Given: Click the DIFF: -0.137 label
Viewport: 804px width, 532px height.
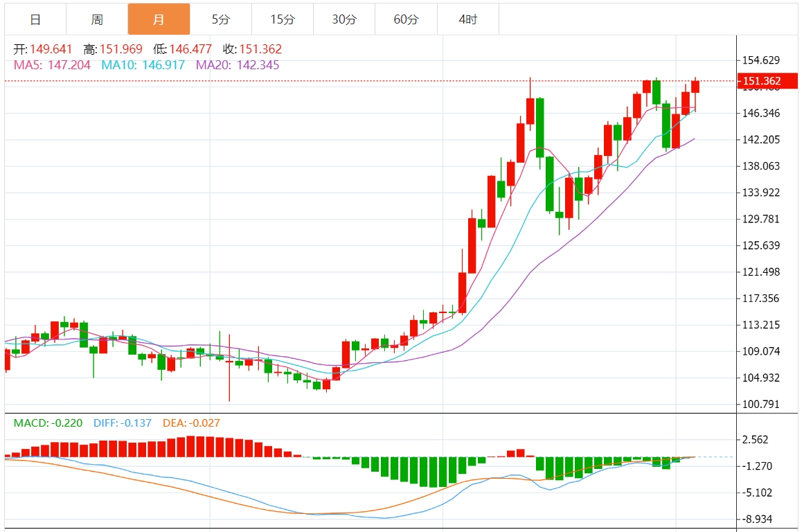Looking at the screenshot, I should click(123, 423).
